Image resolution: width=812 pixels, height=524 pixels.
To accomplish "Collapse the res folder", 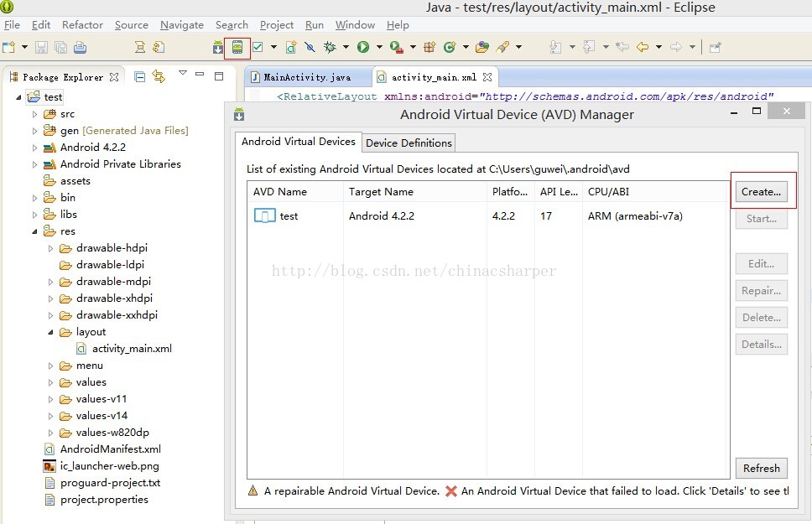I will 34,231.
